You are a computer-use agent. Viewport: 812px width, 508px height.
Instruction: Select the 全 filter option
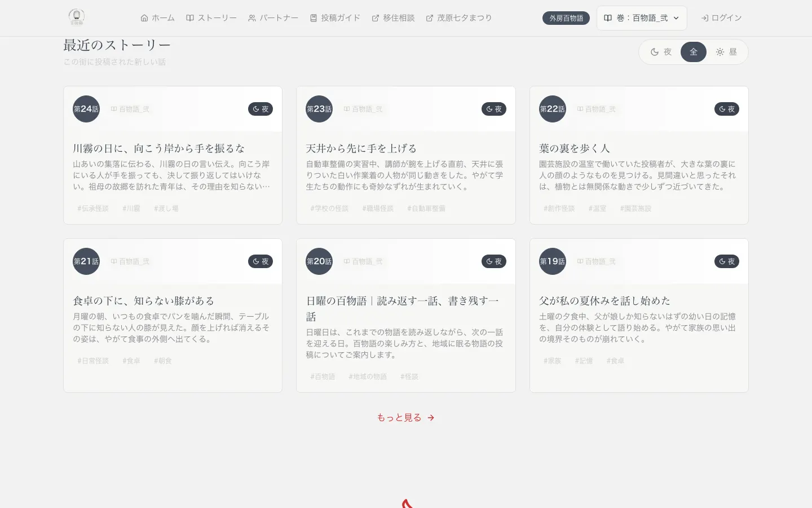click(x=694, y=52)
